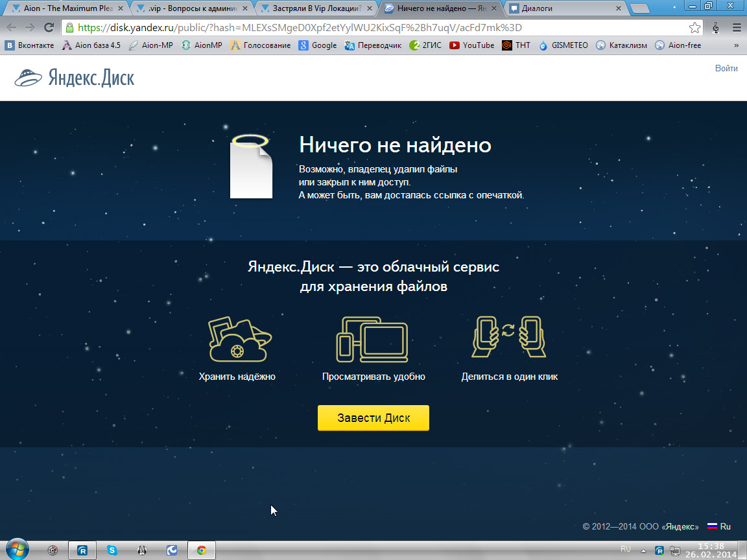Open the Aion база 4.5 bookmark

click(91, 45)
